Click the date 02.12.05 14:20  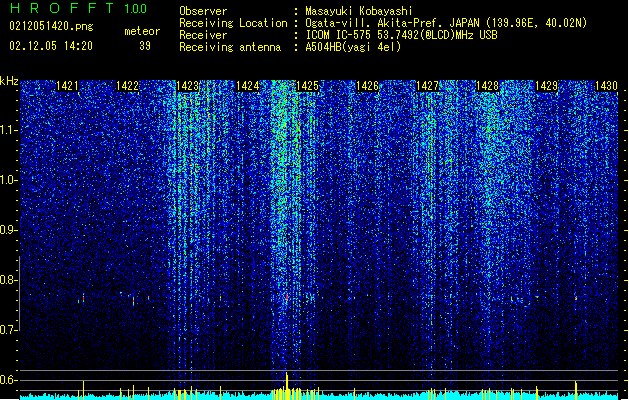click(51, 46)
